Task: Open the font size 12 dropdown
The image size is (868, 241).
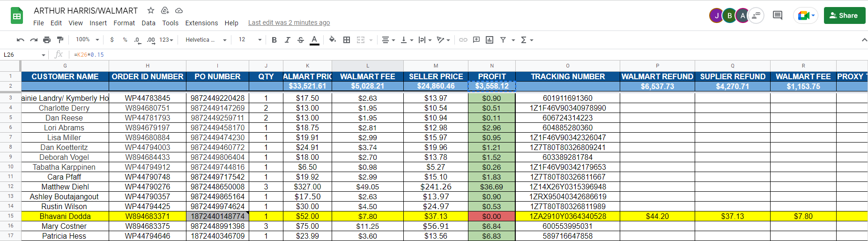Action: point(250,40)
